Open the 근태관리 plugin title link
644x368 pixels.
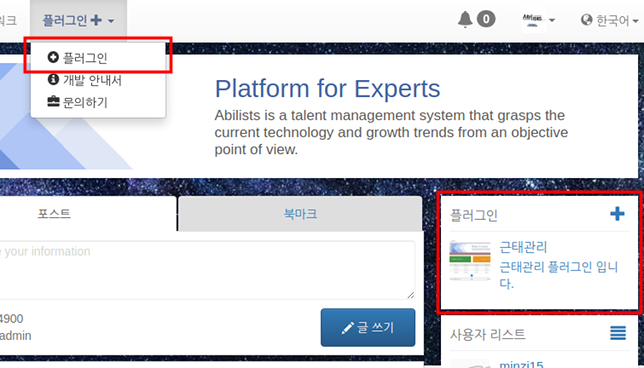point(523,247)
